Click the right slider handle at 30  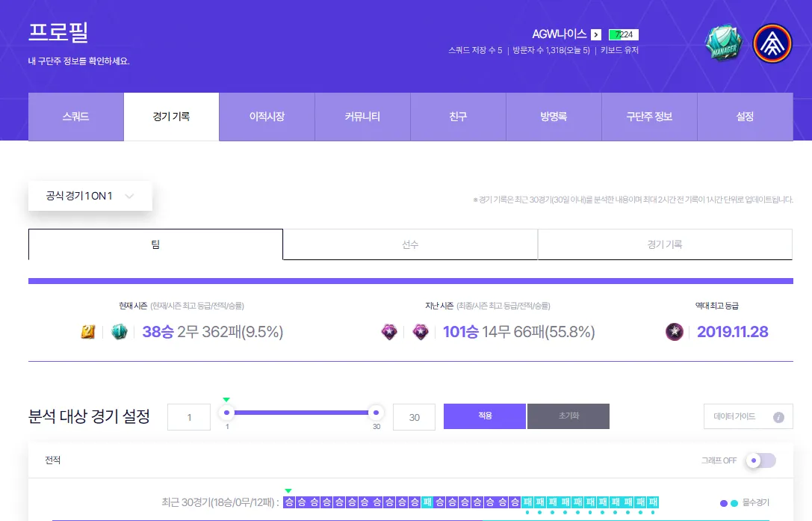tap(376, 413)
